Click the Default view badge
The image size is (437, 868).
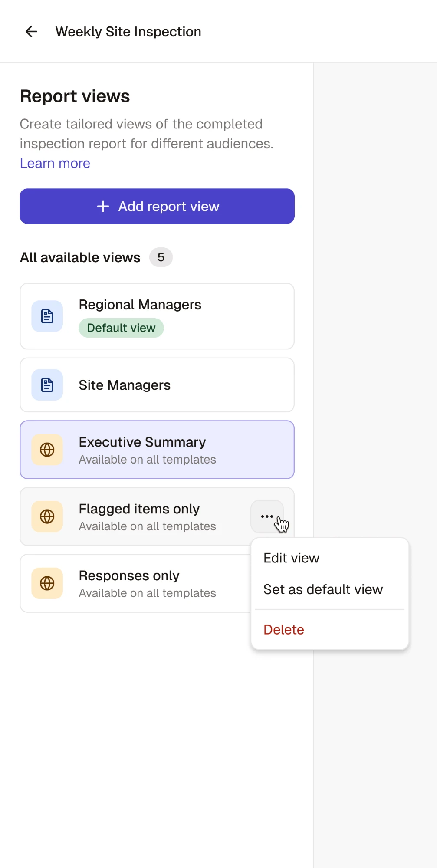[121, 328]
